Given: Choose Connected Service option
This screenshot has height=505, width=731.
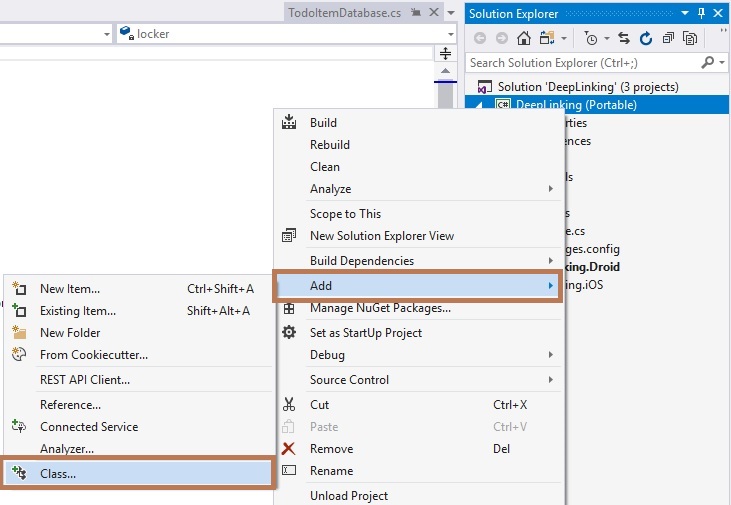Looking at the screenshot, I should (x=139, y=427).
